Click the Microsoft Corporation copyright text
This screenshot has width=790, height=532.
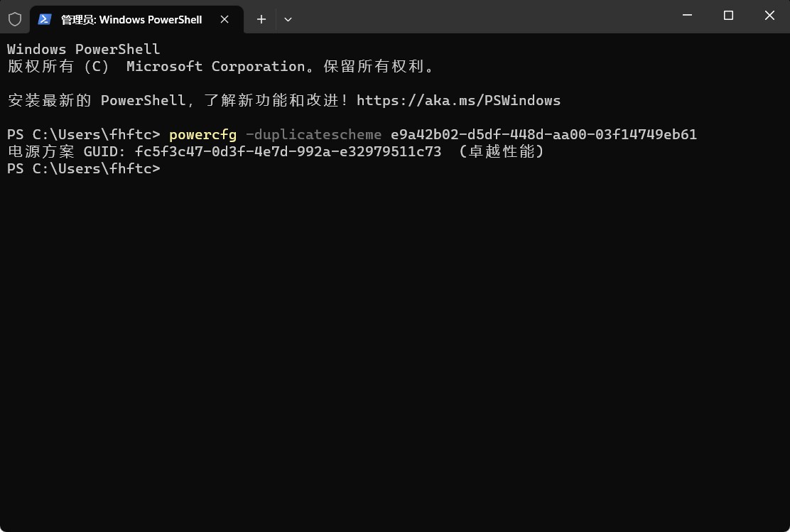(x=216, y=66)
